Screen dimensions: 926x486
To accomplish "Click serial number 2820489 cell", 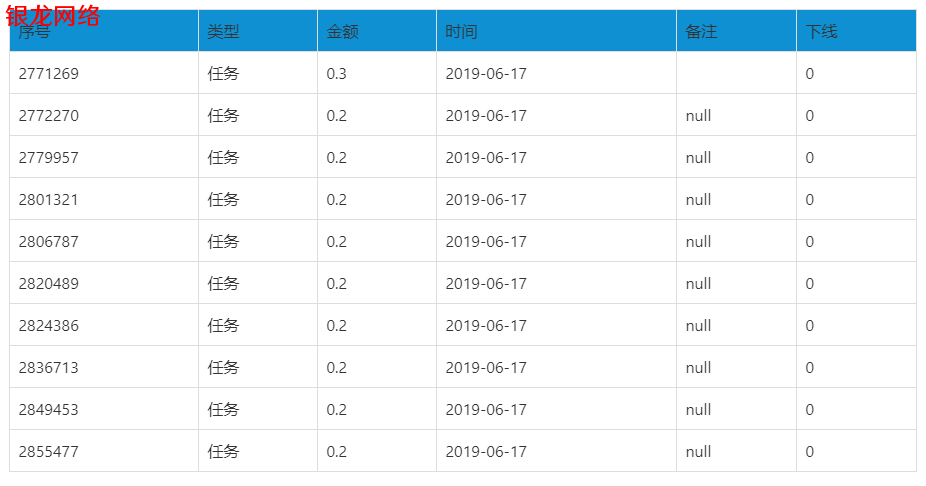I will 104,283.
